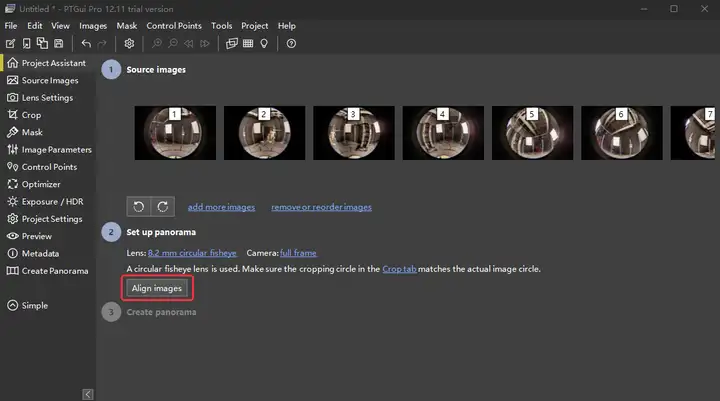Select source image thumbnail 3

354,133
